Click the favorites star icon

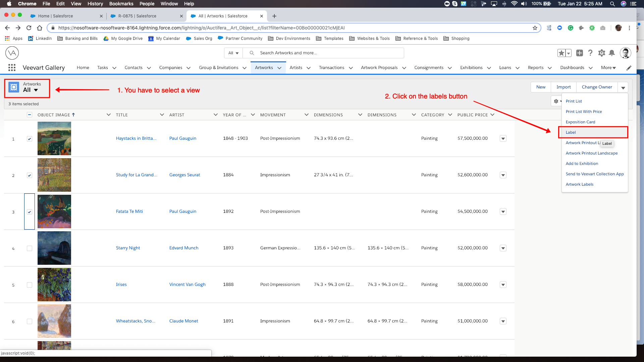561,53
